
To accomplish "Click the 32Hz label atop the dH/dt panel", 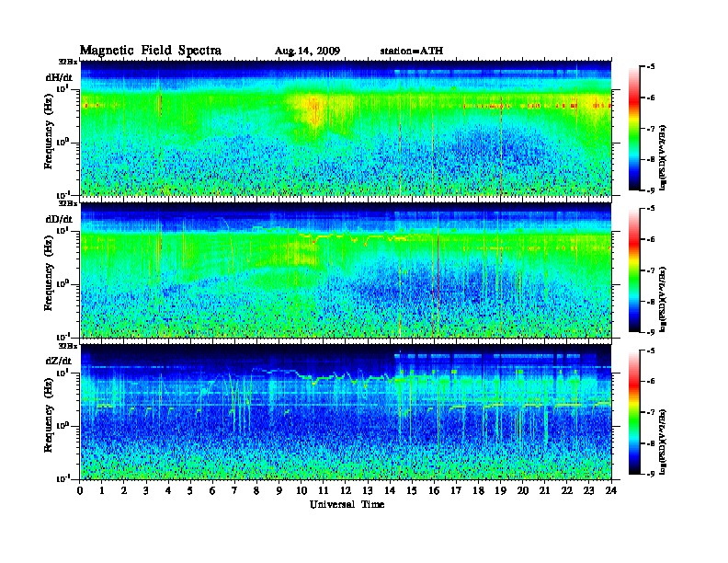I will (x=68, y=62).
